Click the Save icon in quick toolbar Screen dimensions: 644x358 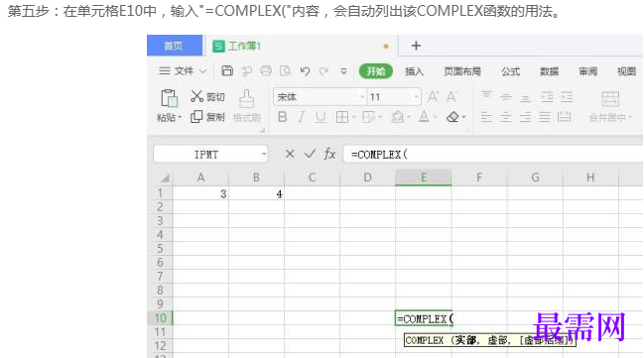coord(227,71)
